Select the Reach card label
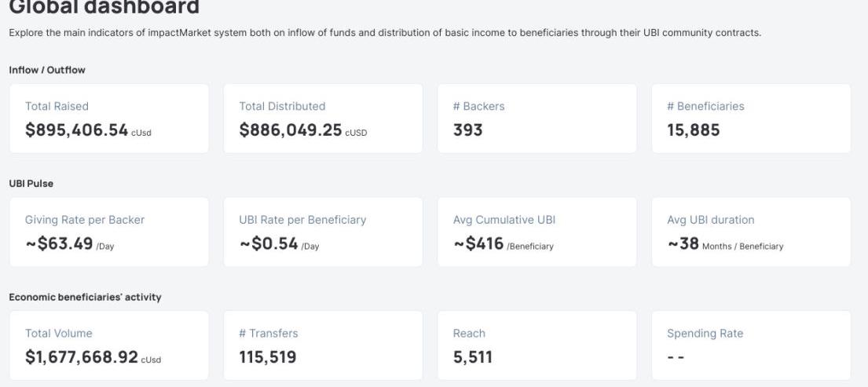The width and height of the screenshot is (868, 387). [469, 333]
